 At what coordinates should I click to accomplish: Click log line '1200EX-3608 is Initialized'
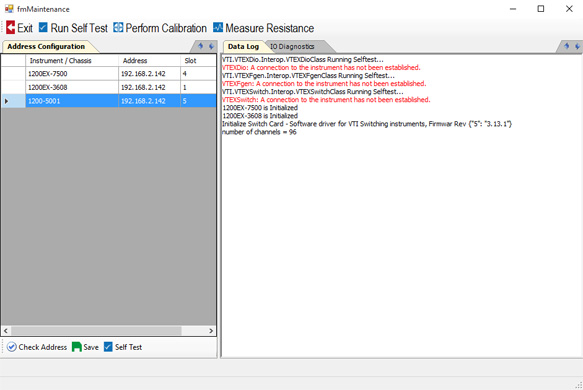pyautogui.click(x=260, y=116)
